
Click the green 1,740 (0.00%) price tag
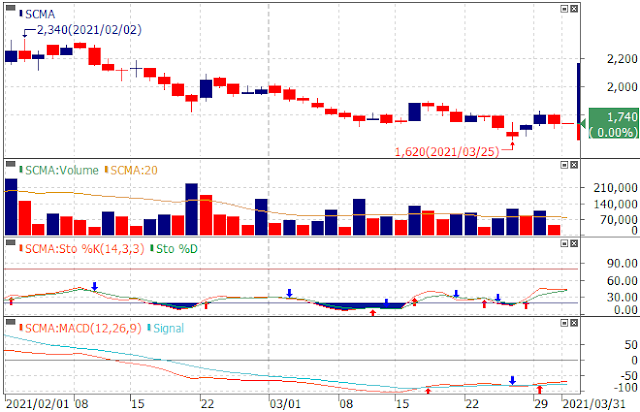613,124
